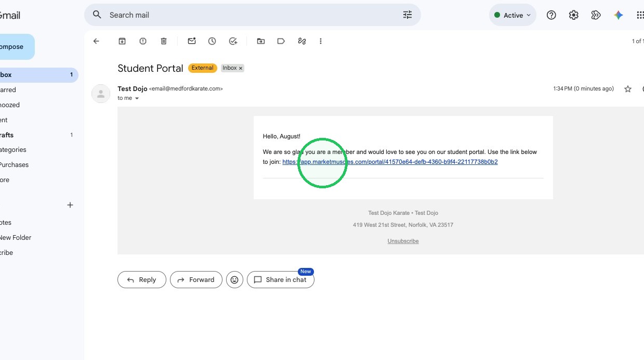
Task: Open Google apps grid
Action: pyautogui.click(x=640, y=15)
